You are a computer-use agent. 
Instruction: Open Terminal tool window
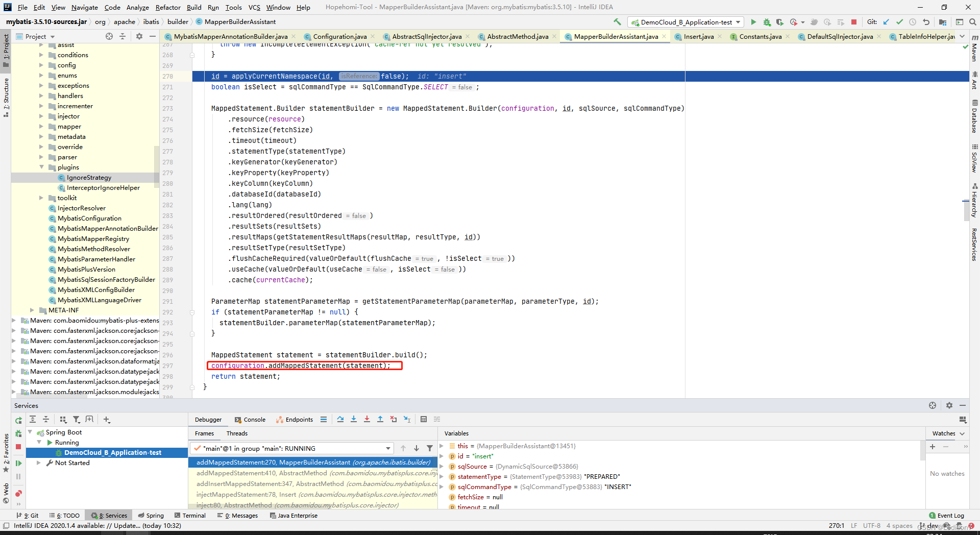click(x=190, y=516)
